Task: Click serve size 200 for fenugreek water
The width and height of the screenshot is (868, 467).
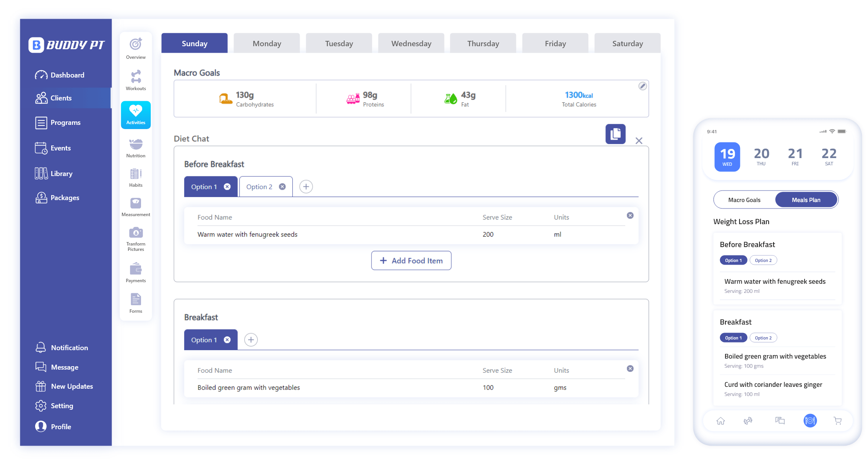Action: [x=488, y=234]
